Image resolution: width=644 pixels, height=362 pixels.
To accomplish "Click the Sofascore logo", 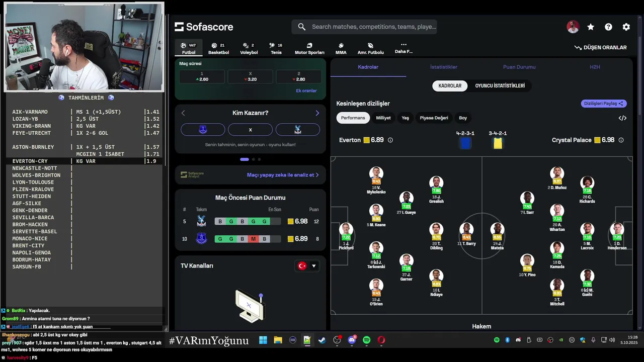I will click(204, 27).
